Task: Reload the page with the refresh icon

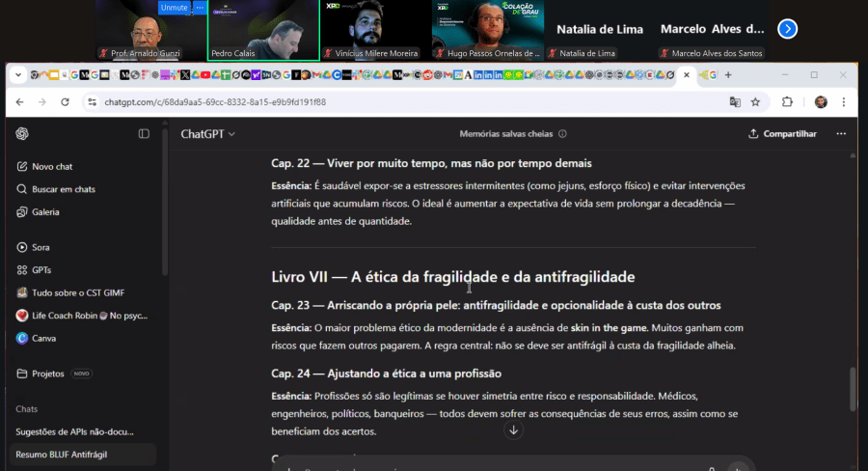Action: pos(66,101)
